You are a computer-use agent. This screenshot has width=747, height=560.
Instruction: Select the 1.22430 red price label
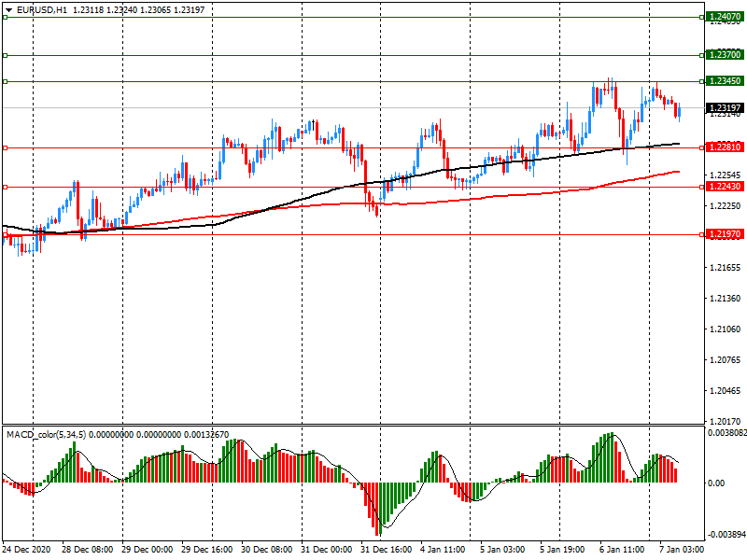pos(725,187)
